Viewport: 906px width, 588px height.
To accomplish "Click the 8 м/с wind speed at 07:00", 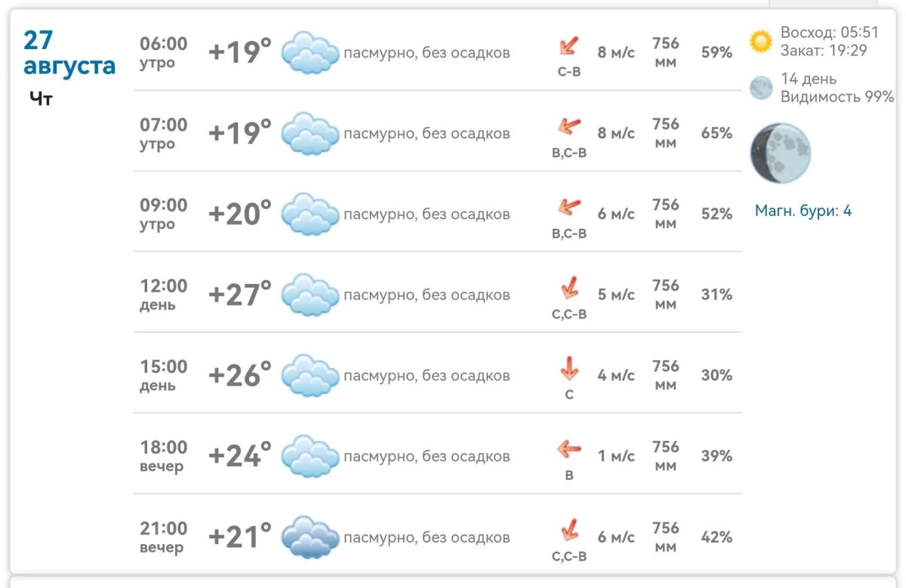I will (616, 133).
